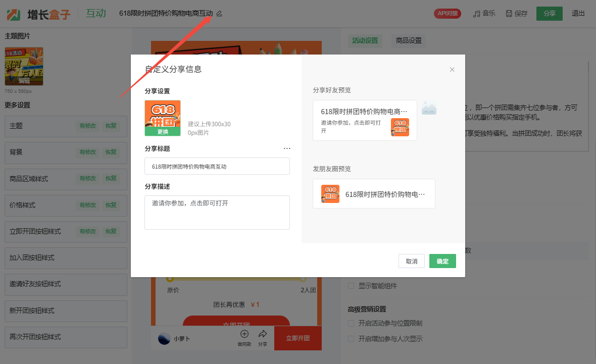
Task: Click the save icon in top bar
Action: (509, 14)
